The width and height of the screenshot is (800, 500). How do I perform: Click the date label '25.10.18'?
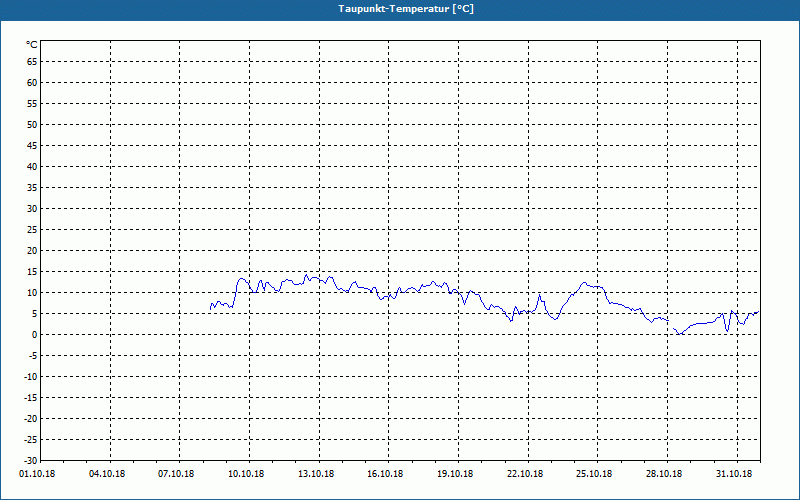[x=594, y=474]
